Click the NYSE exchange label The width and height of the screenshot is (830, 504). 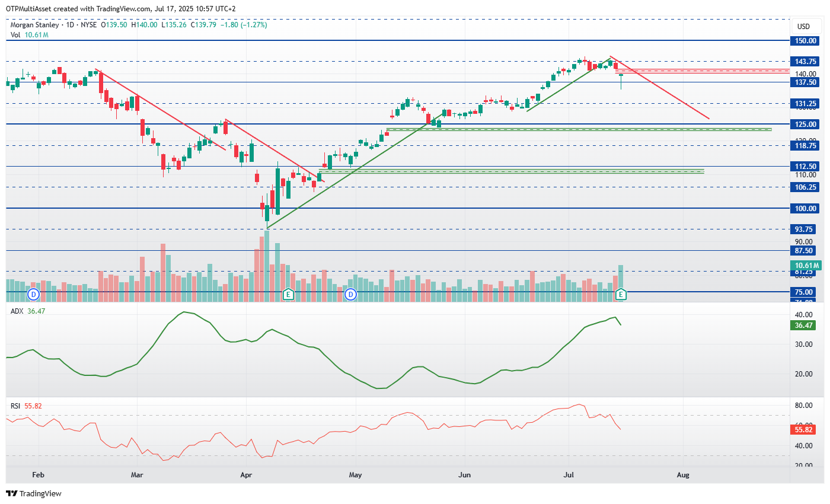(88, 25)
